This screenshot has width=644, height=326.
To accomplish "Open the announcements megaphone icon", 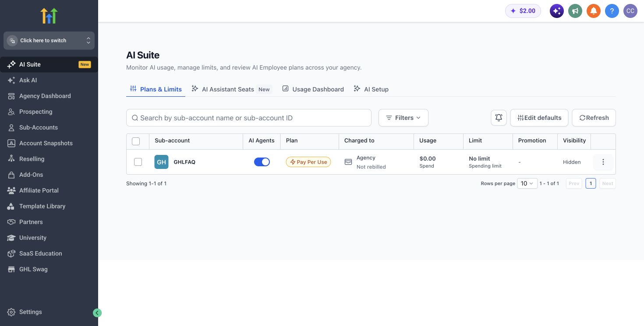I will (575, 11).
